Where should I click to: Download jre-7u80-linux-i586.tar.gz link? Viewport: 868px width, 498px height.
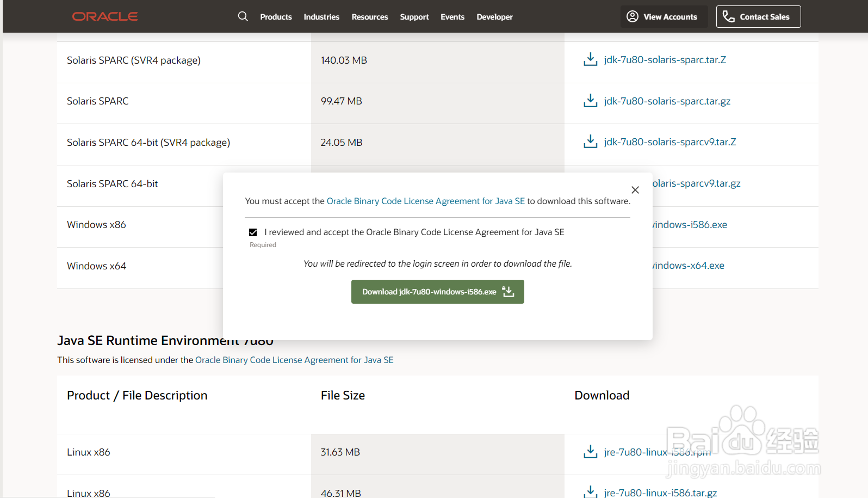(660, 493)
